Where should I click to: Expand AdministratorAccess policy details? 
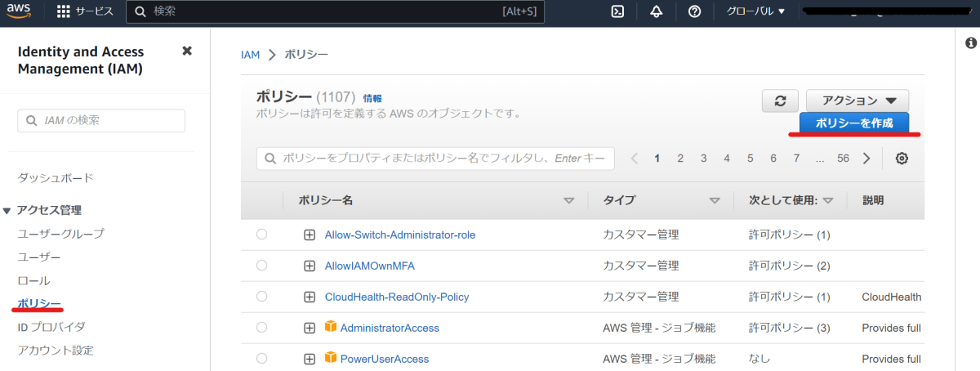pyautogui.click(x=310, y=328)
